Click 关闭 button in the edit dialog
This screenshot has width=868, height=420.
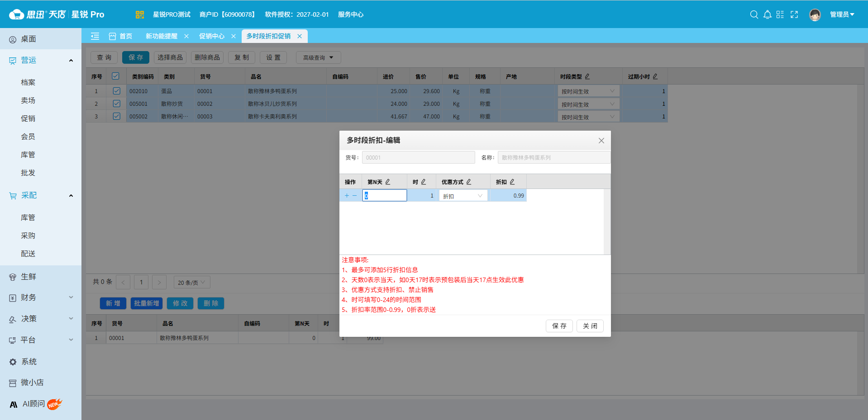pos(590,326)
